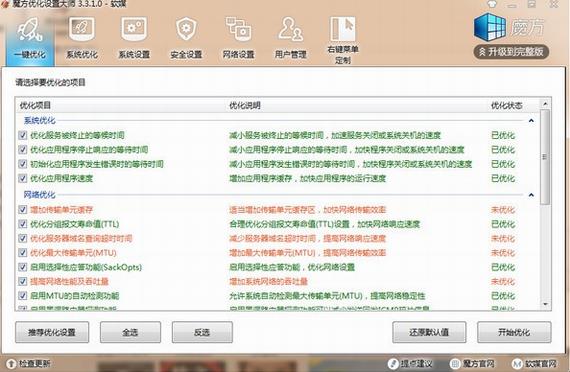Click scrollbar down arrow in list
The width and height of the screenshot is (570, 372).
pos(545,304)
